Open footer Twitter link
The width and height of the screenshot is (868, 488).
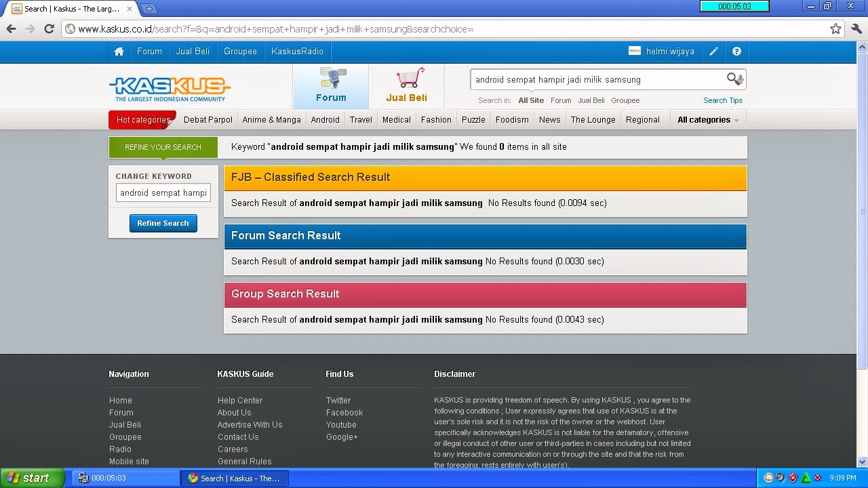338,401
